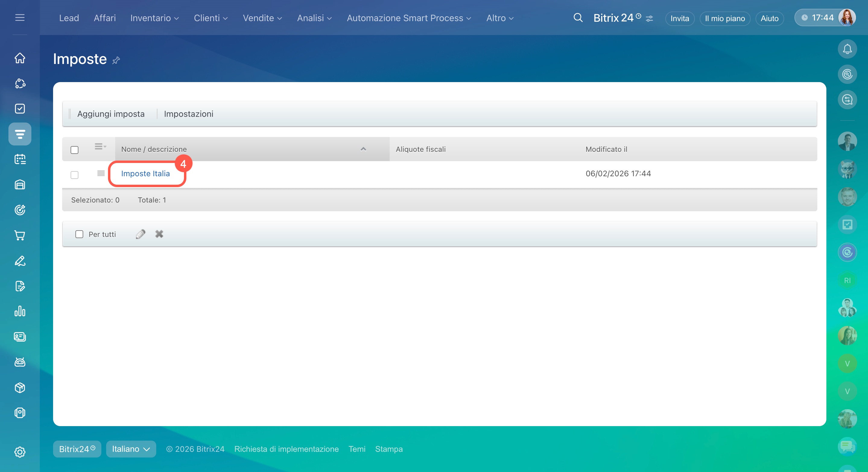Check the Imposte Italia row checkbox
Image resolution: width=868 pixels, height=472 pixels.
74,175
